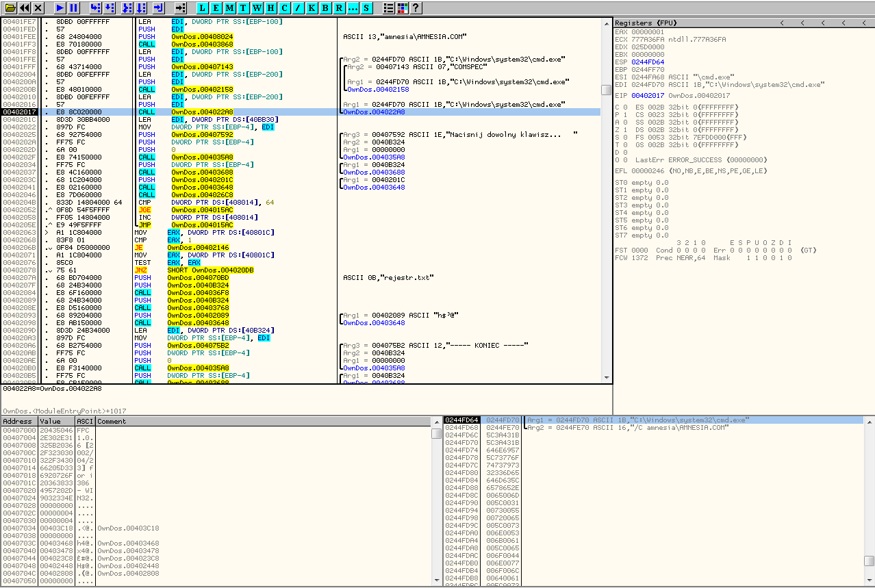Close the debugged program with X icon

(x=38, y=8)
